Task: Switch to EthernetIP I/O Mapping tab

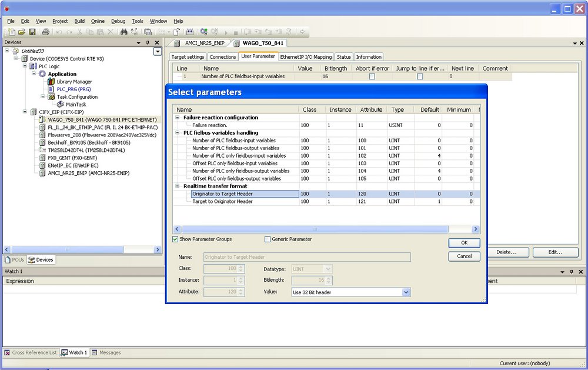Action: [x=306, y=57]
